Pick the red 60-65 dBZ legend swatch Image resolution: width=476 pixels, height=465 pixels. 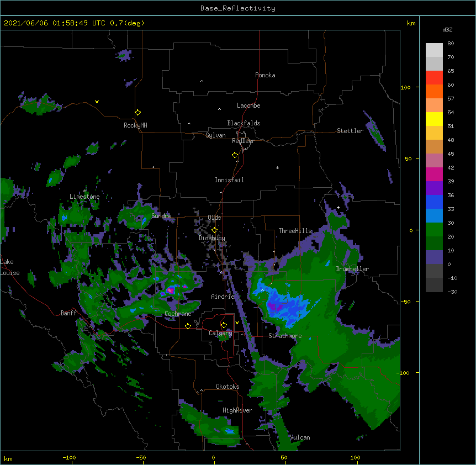[x=434, y=77]
